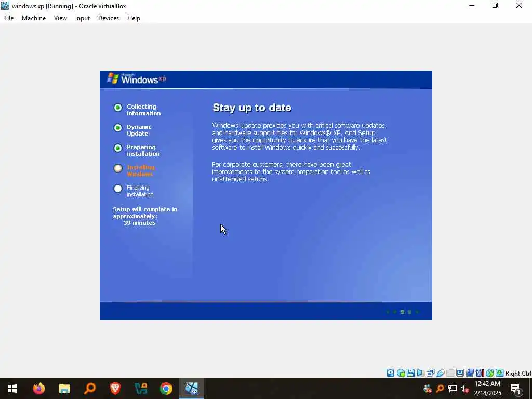The height and width of the screenshot is (399, 532).
Task: Click the floppy disk status icon
Action: (x=410, y=373)
